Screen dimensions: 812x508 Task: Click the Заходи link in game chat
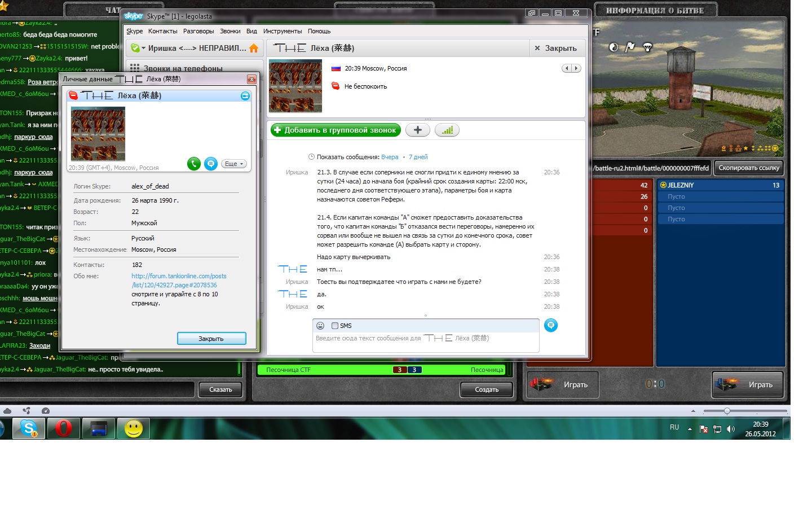coord(39,345)
